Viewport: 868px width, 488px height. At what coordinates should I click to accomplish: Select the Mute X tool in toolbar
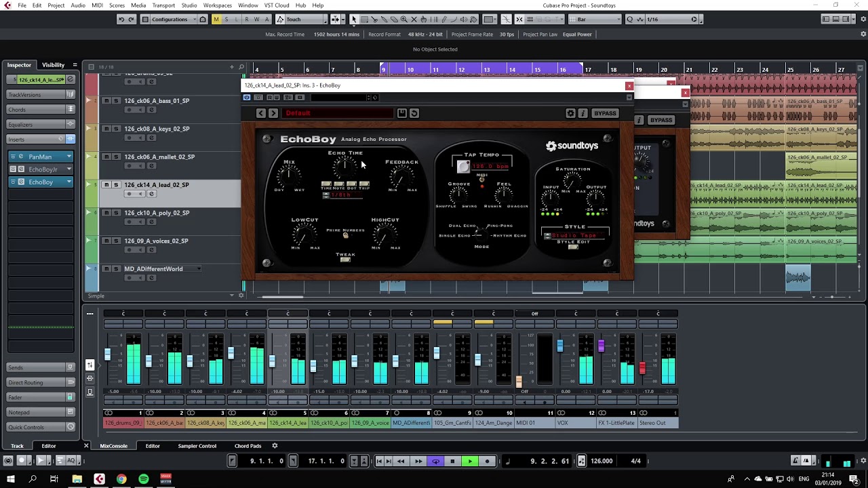pyautogui.click(x=414, y=20)
